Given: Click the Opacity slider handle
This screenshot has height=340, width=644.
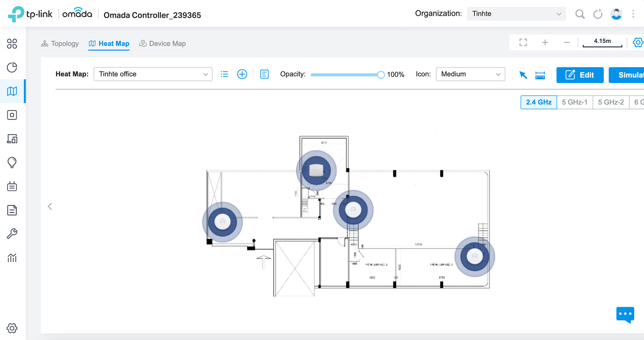Looking at the screenshot, I should (x=381, y=75).
